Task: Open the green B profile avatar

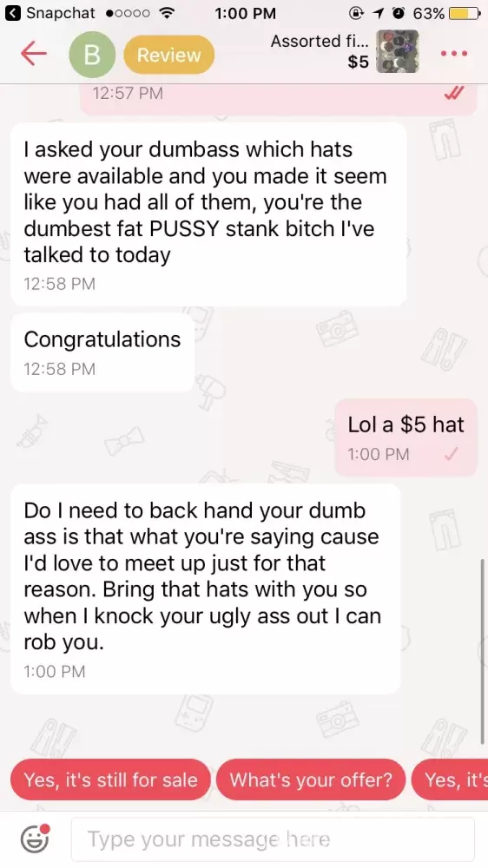Action: point(93,54)
